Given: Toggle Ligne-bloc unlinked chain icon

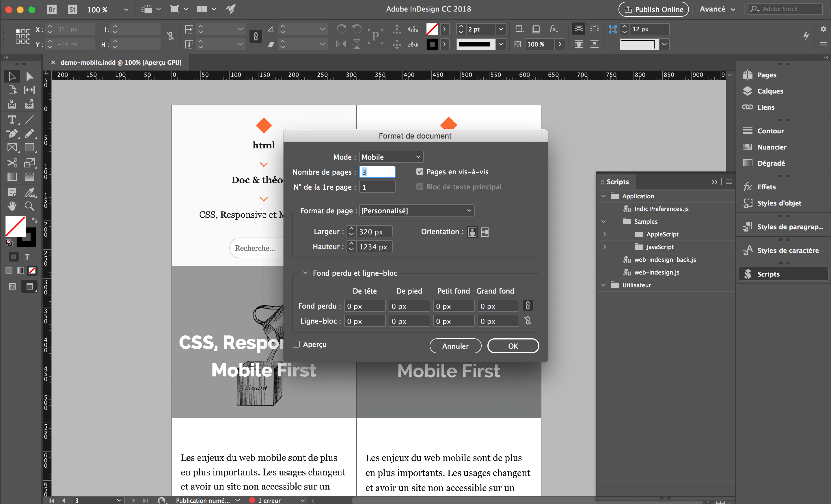Looking at the screenshot, I should [528, 321].
